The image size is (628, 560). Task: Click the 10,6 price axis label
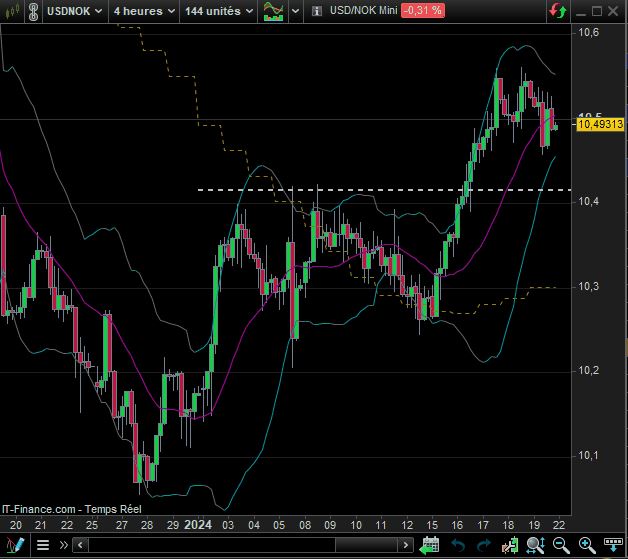point(589,32)
